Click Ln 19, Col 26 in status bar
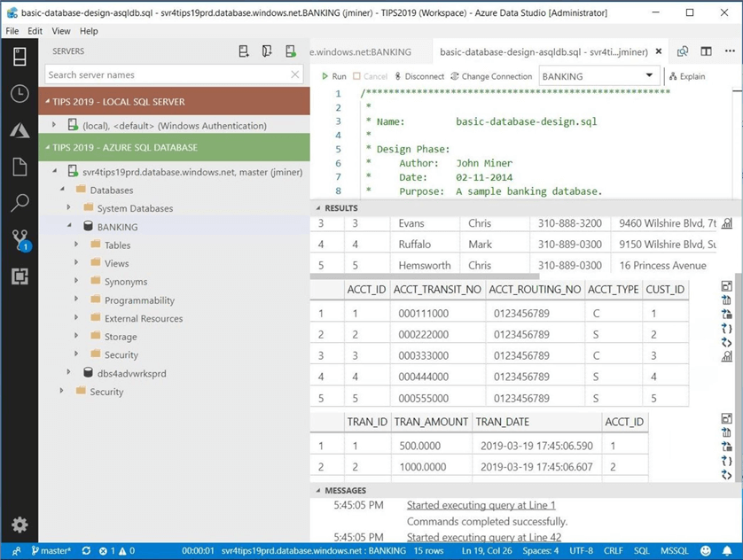743x560 pixels. pyautogui.click(x=487, y=550)
